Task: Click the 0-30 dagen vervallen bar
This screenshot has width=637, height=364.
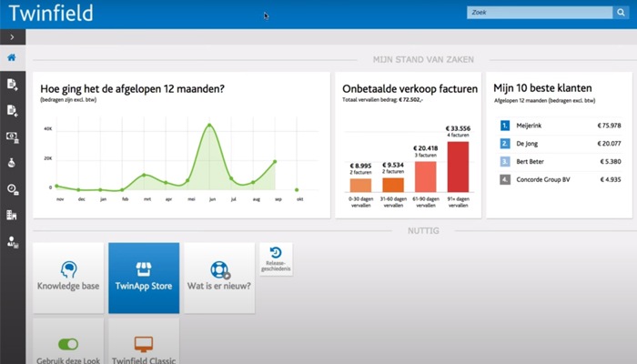Action: 360,186
